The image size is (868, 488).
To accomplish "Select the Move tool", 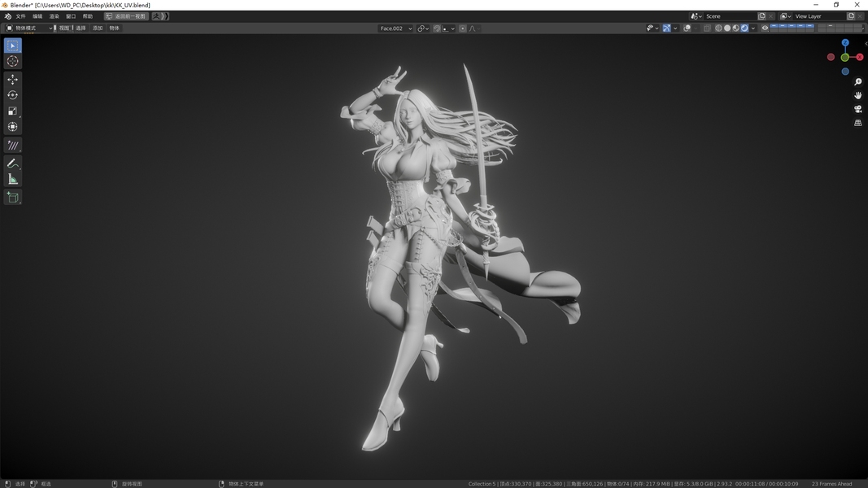I will click(13, 79).
